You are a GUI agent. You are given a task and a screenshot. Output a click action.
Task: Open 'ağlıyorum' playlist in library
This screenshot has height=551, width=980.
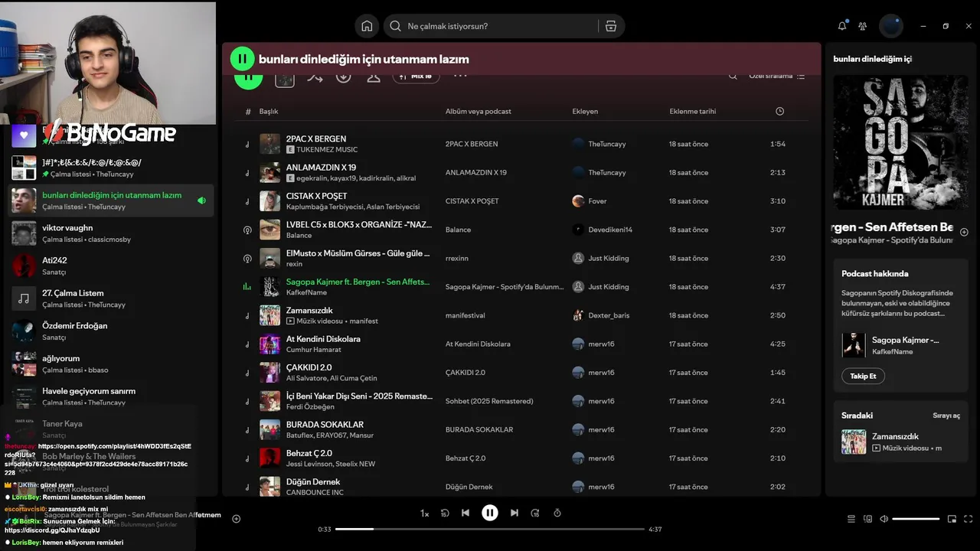[x=111, y=364]
